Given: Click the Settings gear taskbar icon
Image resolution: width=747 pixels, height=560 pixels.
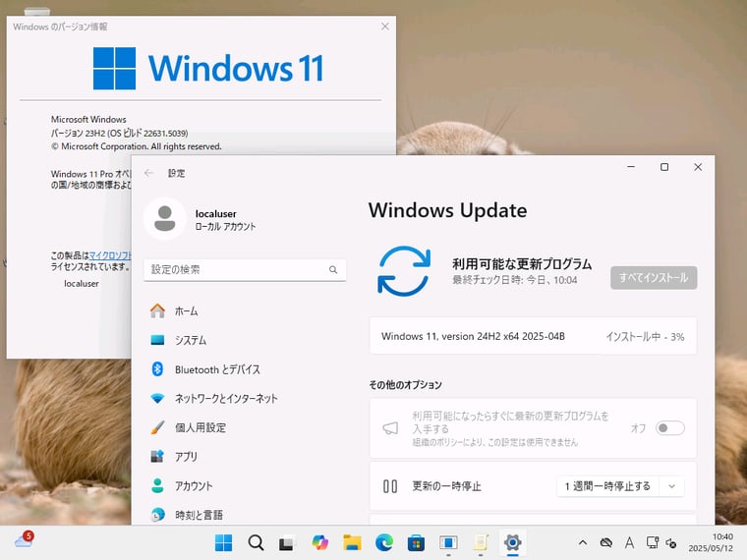Looking at the screenshot, I should 513,542.
